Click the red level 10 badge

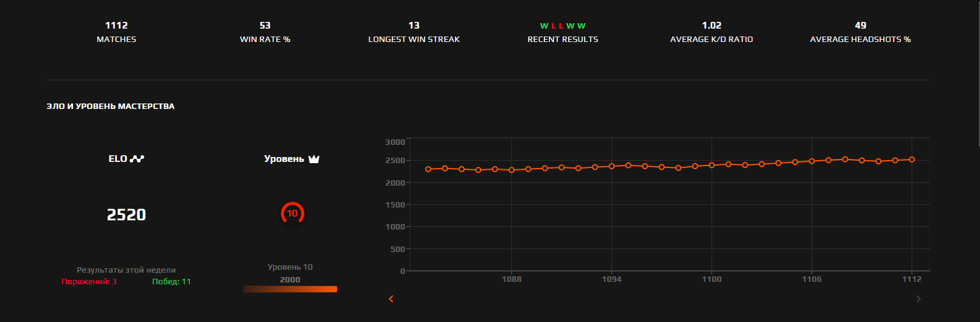coord(292,213)
